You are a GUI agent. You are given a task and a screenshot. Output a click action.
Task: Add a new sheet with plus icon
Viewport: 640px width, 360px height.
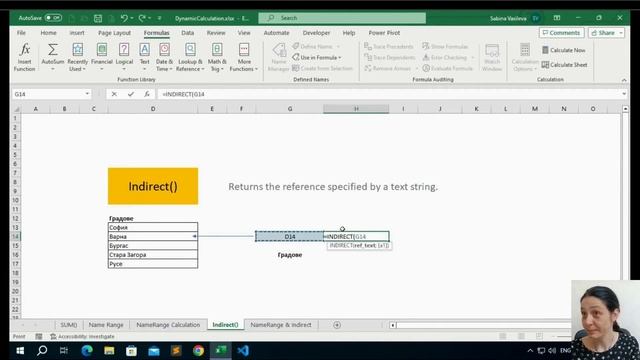[x=337, y=325]
